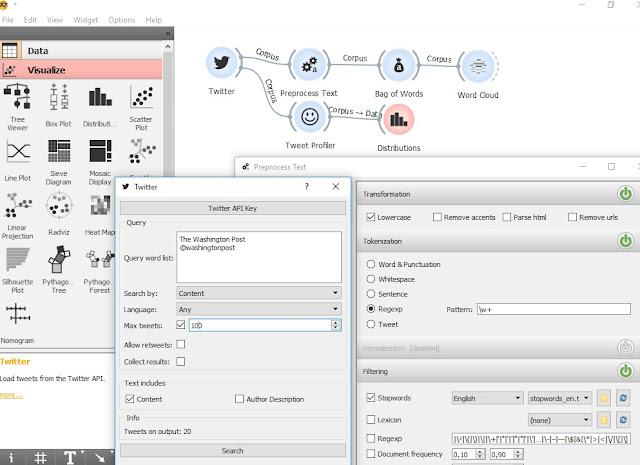This screenshot has height=465, width=640.
Task: Open the File menu
Action: coord(7,20)
